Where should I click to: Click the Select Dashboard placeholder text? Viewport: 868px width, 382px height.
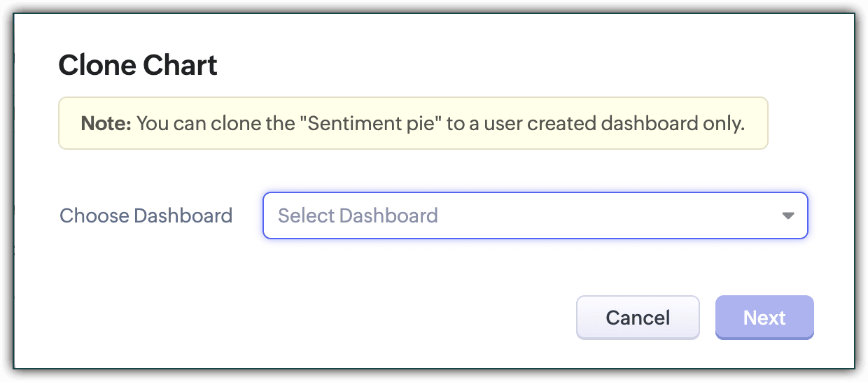click(358, 215)
